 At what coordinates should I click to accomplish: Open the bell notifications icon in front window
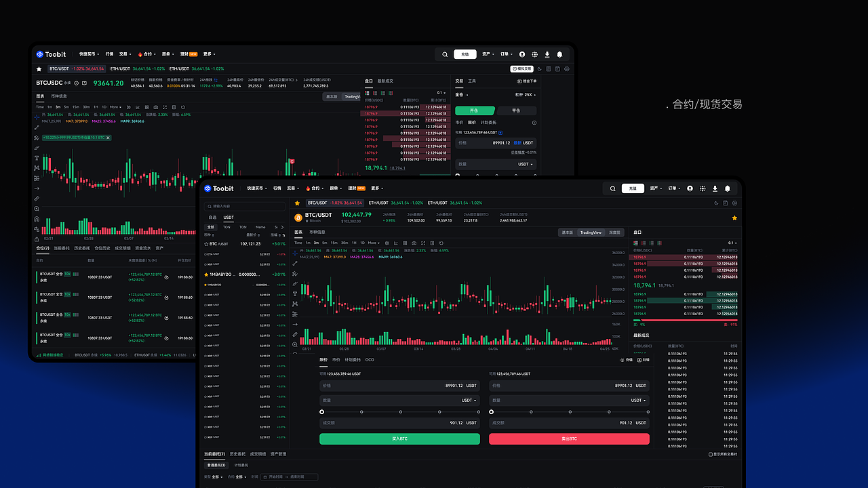point(728,188)
